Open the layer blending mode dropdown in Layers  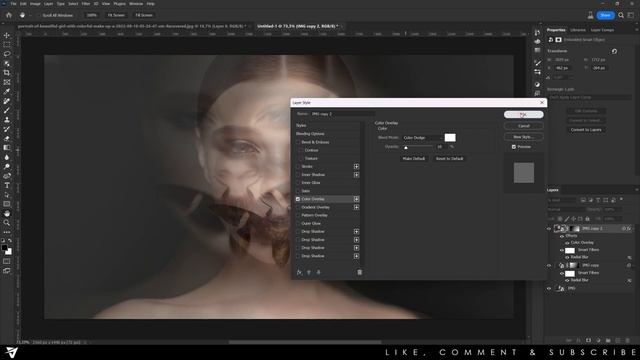click(565, 209)
